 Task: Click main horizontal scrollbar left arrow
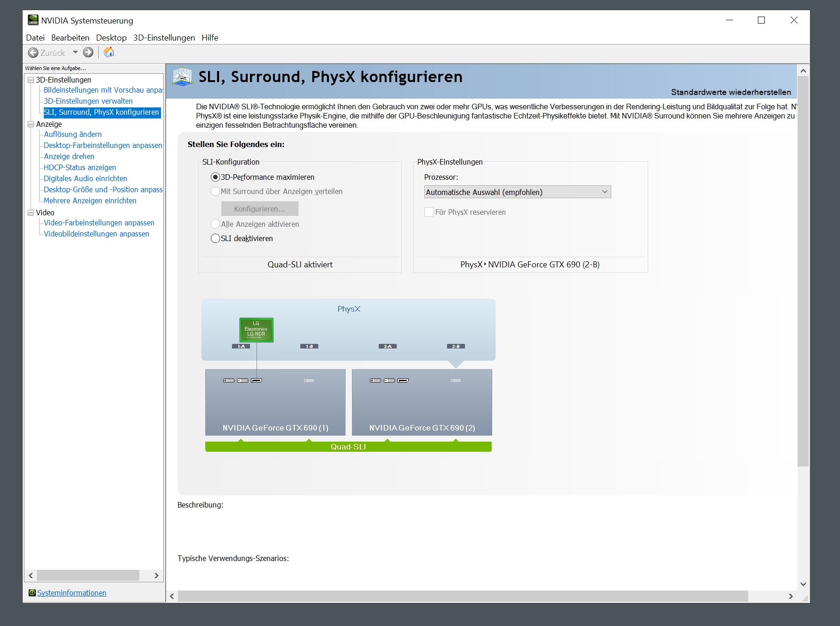click(x=172, y=596)
